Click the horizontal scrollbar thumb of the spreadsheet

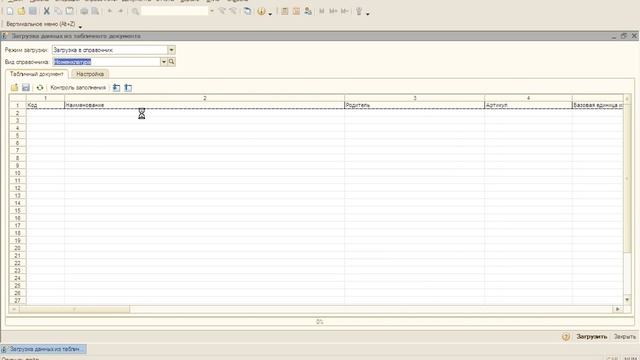click(x=74, y=309)
